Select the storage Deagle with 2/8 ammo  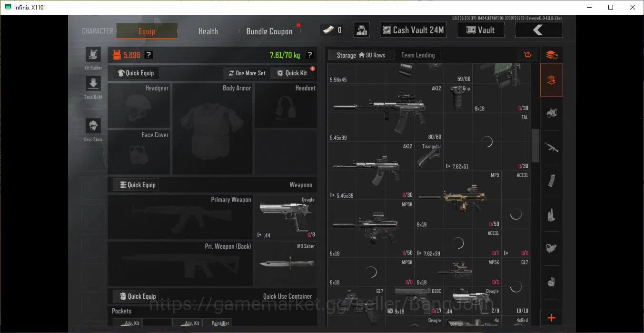pos(472,302)
